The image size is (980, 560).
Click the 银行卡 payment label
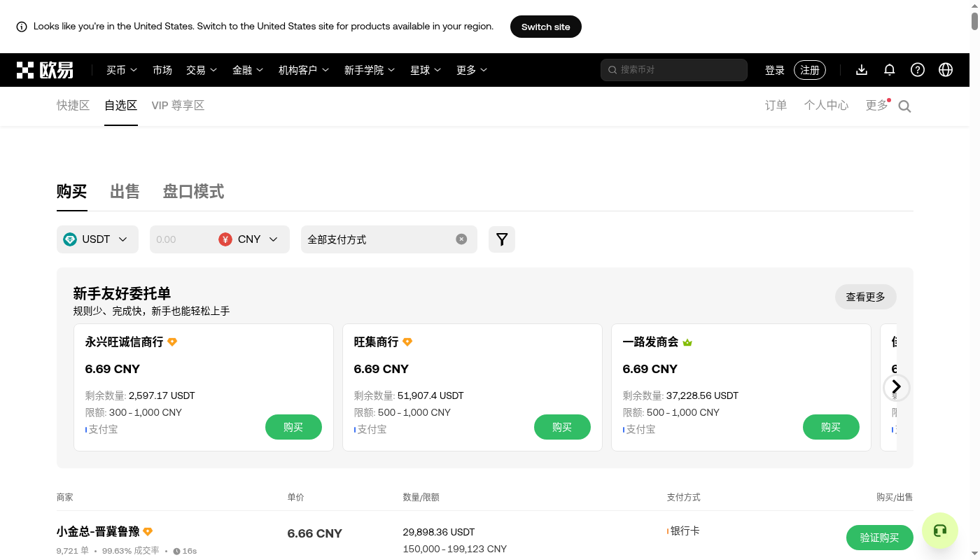point(685,531)
